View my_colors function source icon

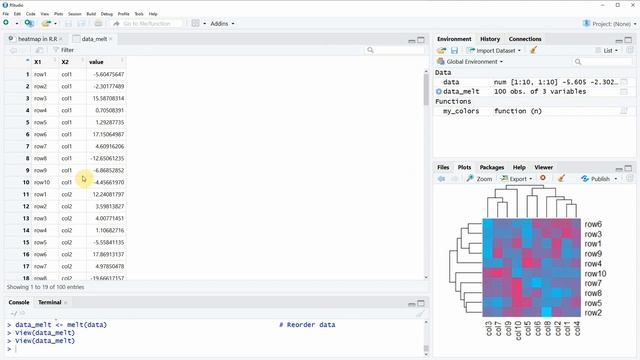624,111
